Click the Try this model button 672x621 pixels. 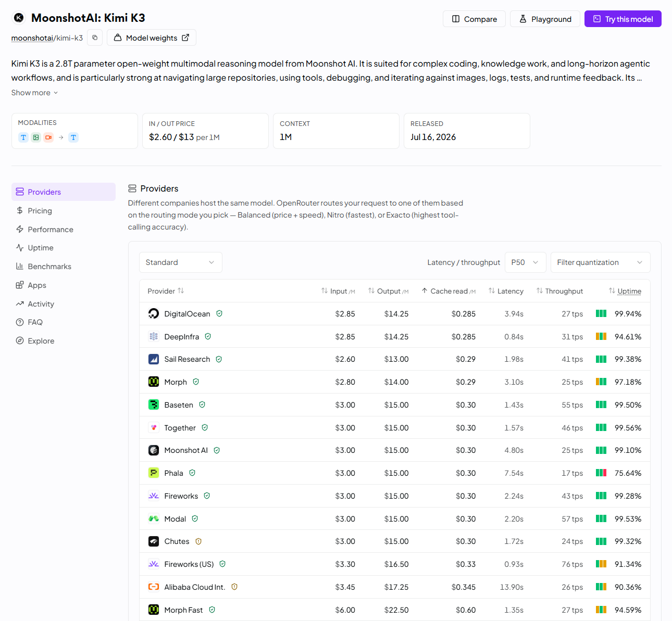(x=623, y=19)
